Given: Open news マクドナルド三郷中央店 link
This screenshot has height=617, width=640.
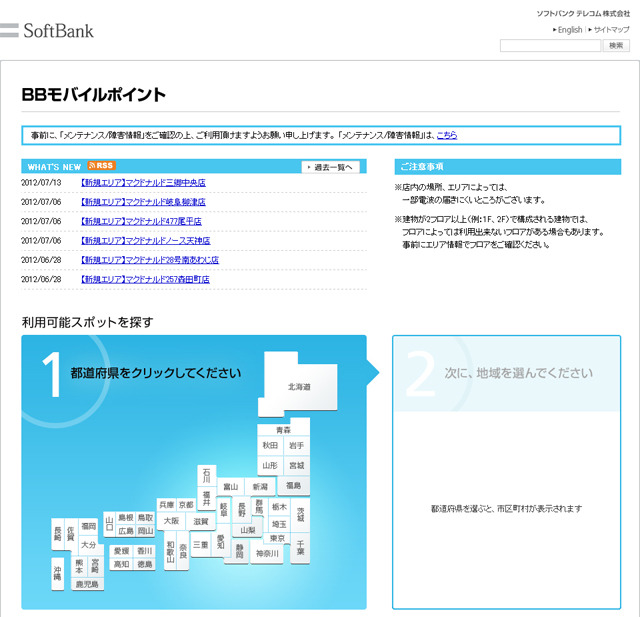Looking at the screenshot, I should 143,182.
